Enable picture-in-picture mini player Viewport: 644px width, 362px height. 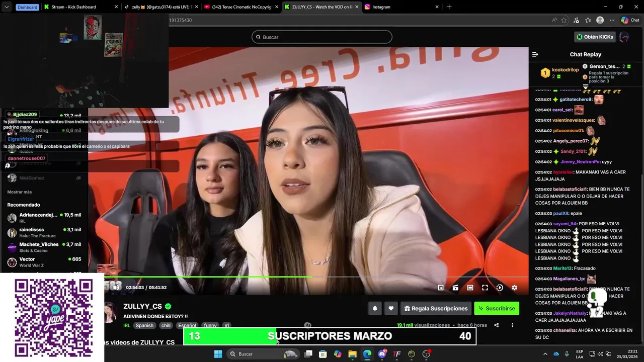pyautogui.click(x=441, y=288)
